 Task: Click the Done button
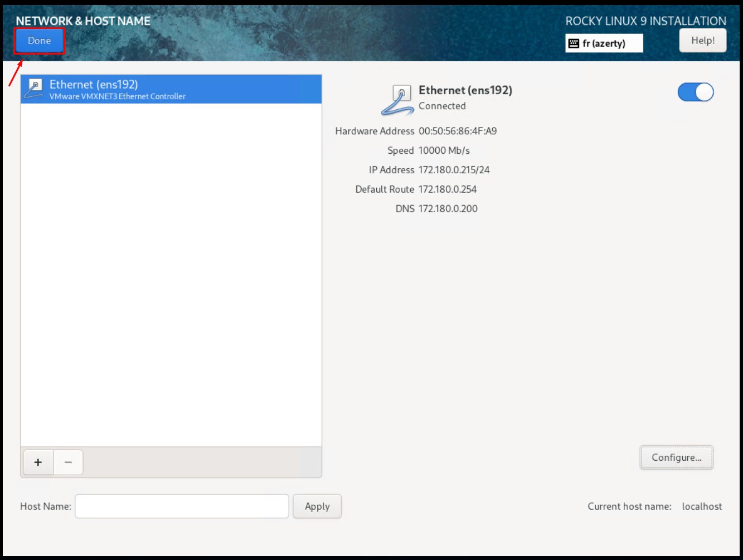(x=39, y=41)
